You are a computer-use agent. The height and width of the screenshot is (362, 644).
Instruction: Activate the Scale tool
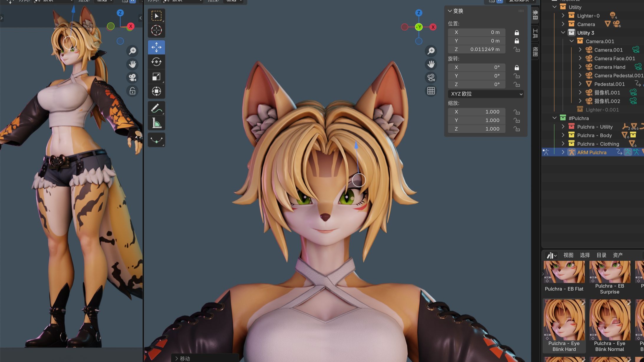point(156,77)
